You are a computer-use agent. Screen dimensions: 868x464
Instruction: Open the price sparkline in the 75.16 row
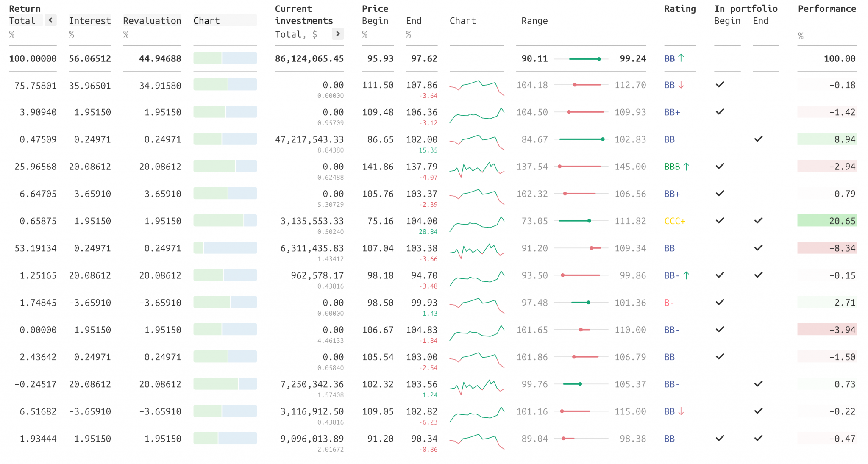pos(477,224)
